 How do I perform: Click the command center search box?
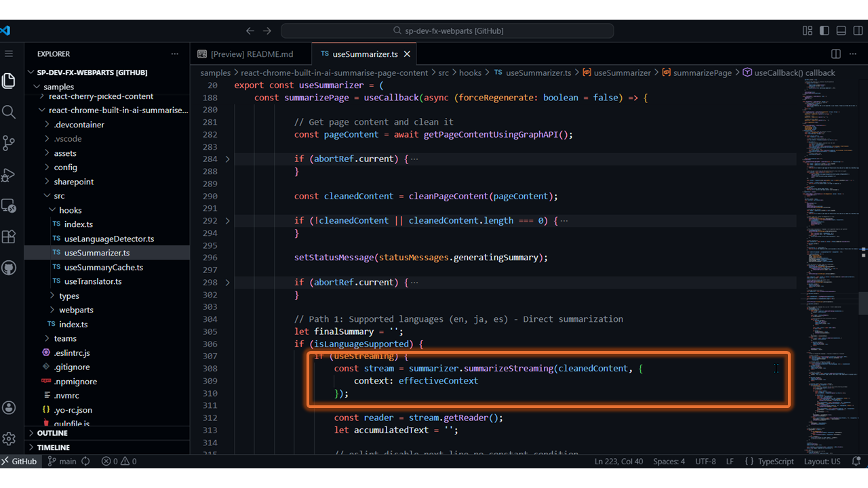click(448, 30)
